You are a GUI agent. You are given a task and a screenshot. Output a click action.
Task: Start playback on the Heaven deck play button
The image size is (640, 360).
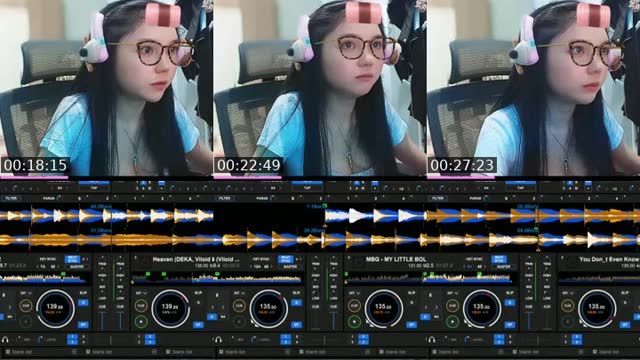pyautogui.click(x=141, y=321)
